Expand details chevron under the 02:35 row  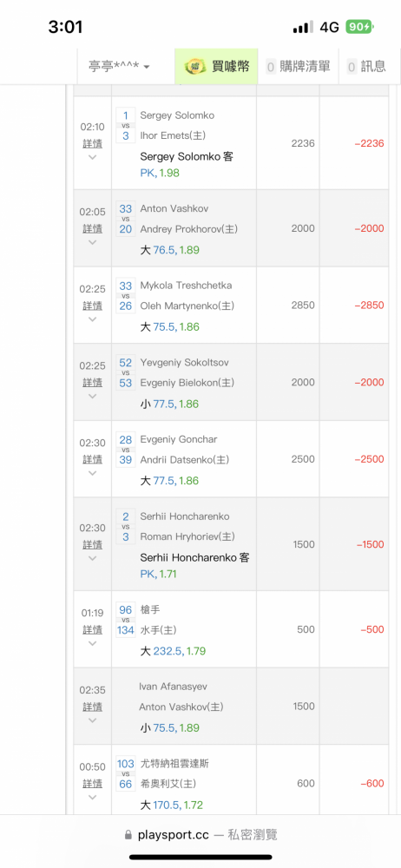[x=93, y=720]
